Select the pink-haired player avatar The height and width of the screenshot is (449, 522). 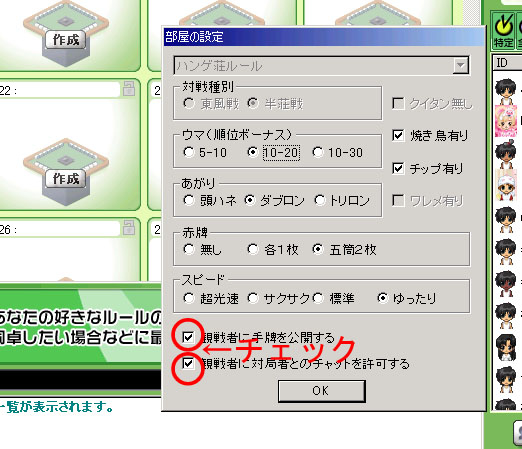click(506, 121)
